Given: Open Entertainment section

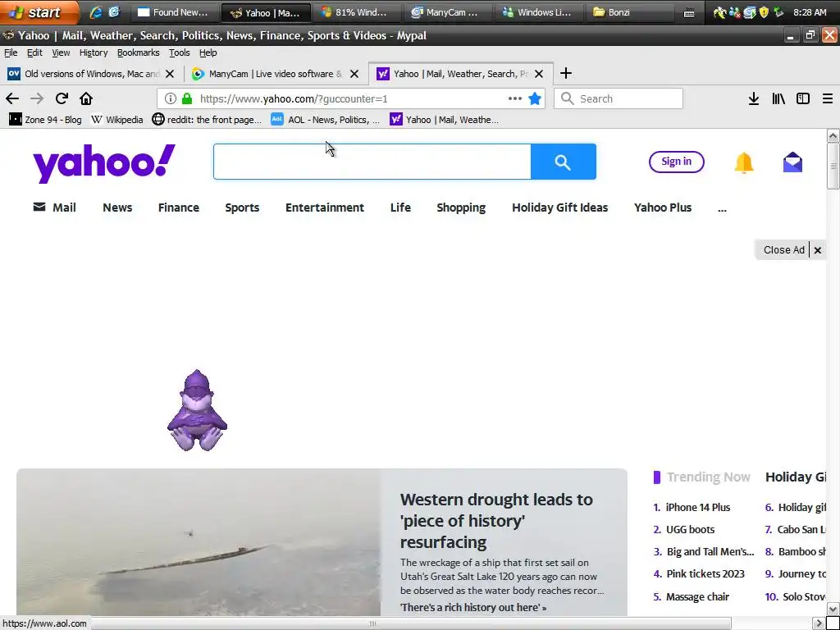Looking at the screenshot, I should (325, 208).
